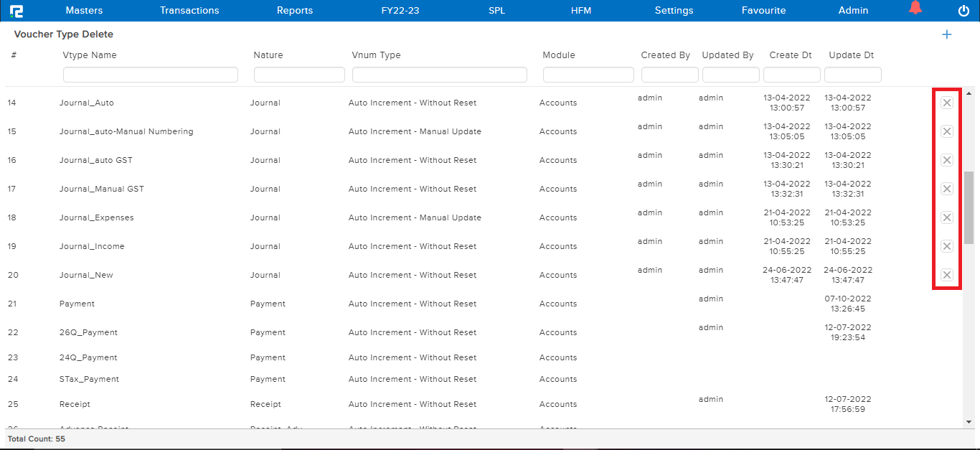Delete the Journal_auto-Manual Numbering entry

click(x=947, y=131)
